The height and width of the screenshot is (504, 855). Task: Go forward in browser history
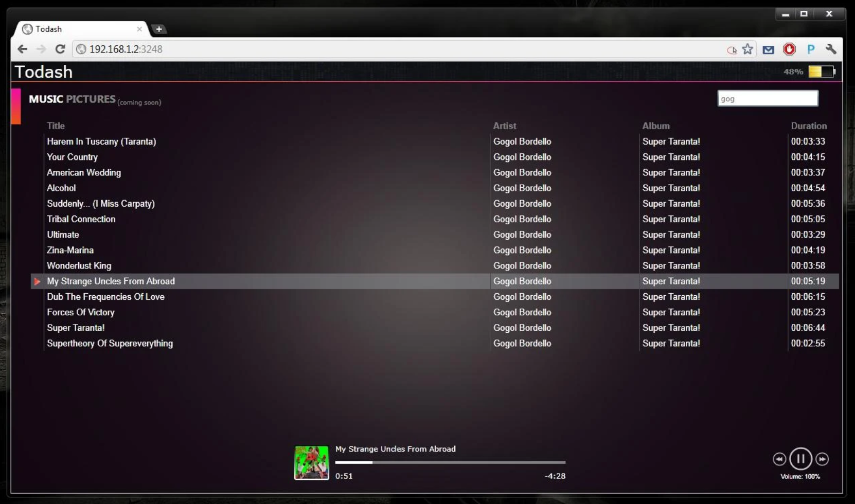pyautogui.click(x=41, y=49)
